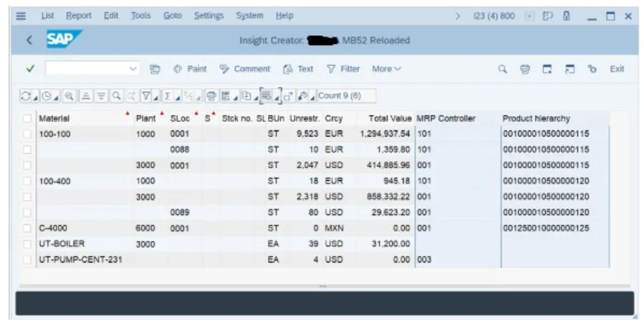Open dropdown arrow beside sigma icon
This screenshot has height=322, width=644.
[178, 98]
